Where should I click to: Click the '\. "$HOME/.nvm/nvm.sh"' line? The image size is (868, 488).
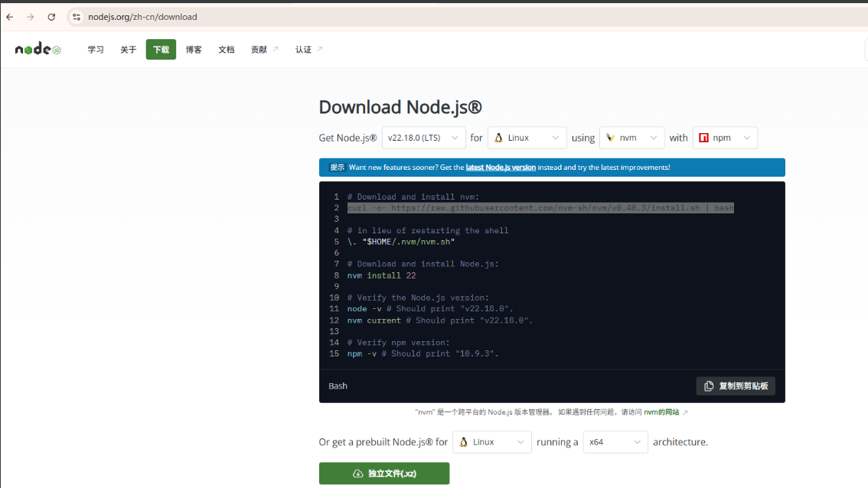point(401,242)
